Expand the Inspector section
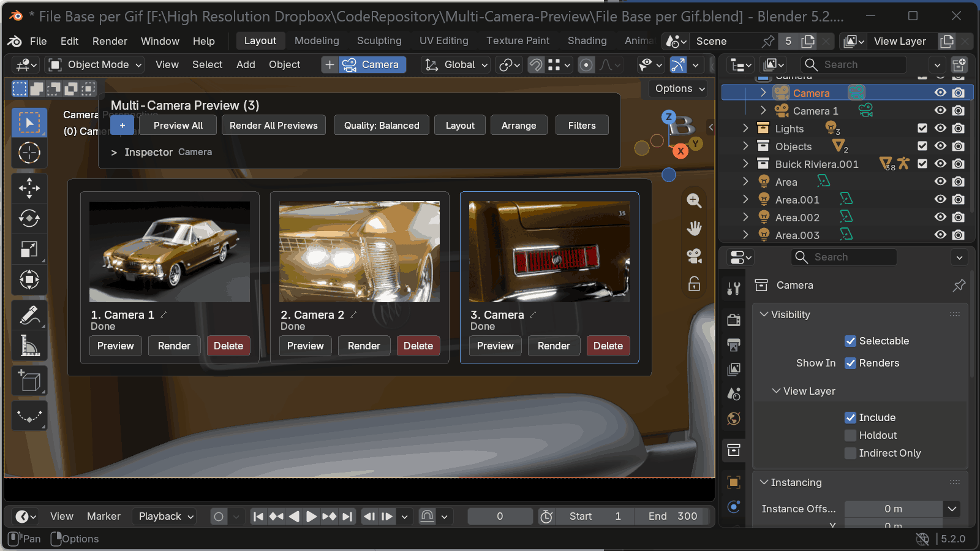Image resolution: width=980 pixels, height=551 pixels. click(114, 152)
